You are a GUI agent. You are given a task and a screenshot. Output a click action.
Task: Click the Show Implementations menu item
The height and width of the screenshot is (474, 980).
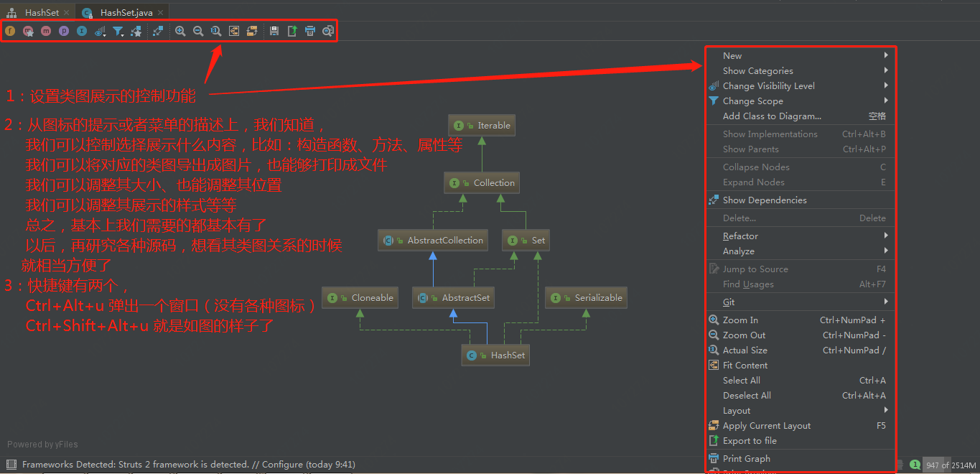point(801,134)
